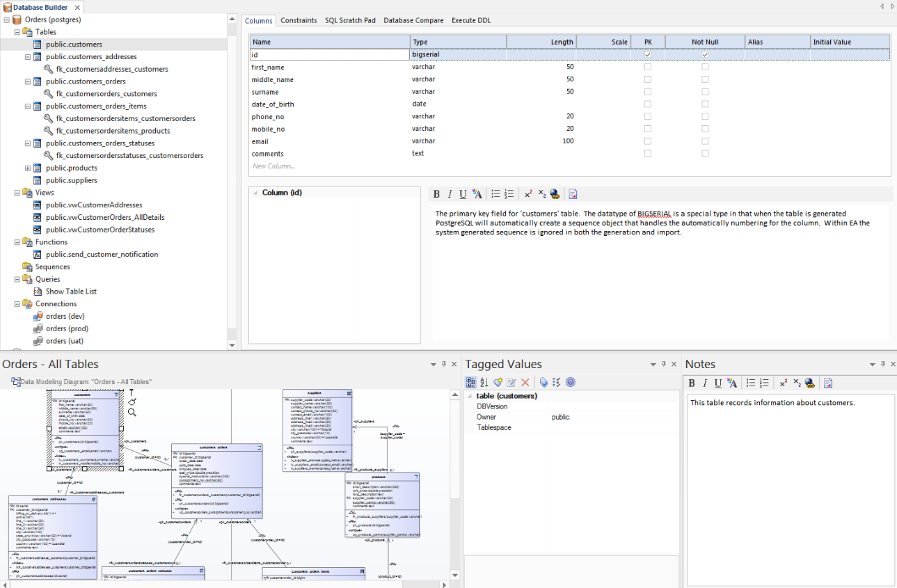Screen dimensions: 897x588
Task: Show tagged values categorized view icon
Action: [470, 383]
